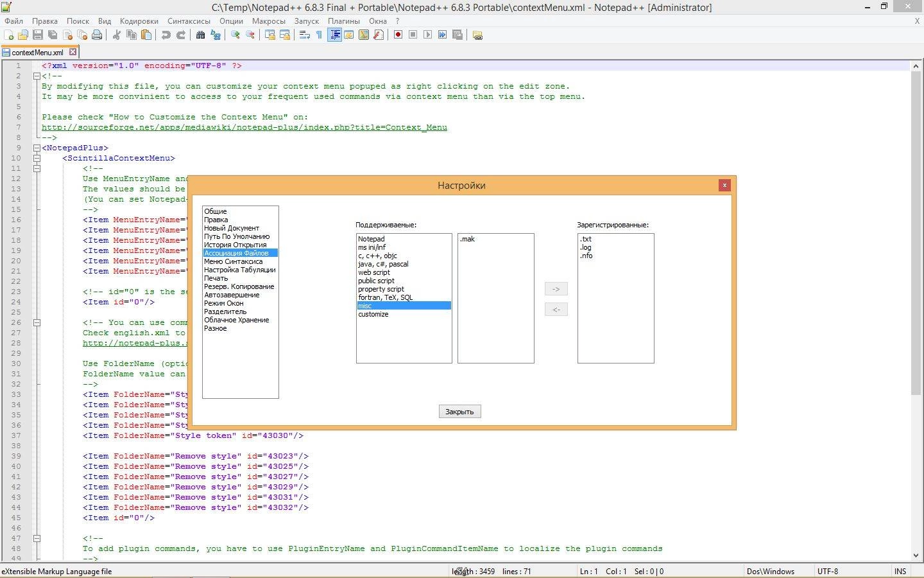Click the Закрыть button in settings
This screenshot has width=924, height=578.
point(459,412)
